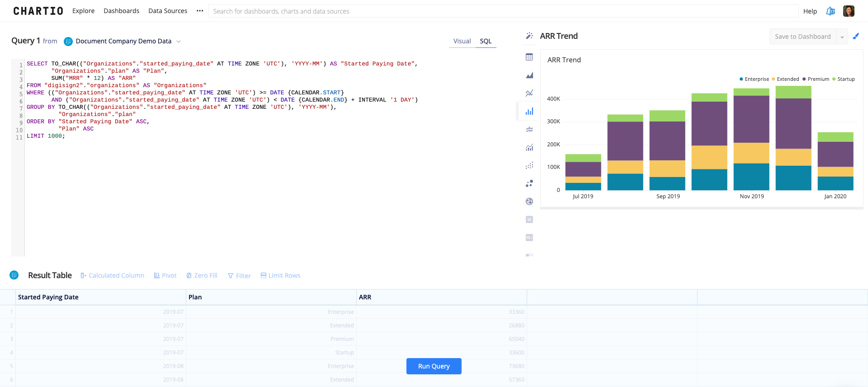Choose the area chart type icon
Image resolution: width=868 pixels, height=387 pixels.
coord(529,75)
